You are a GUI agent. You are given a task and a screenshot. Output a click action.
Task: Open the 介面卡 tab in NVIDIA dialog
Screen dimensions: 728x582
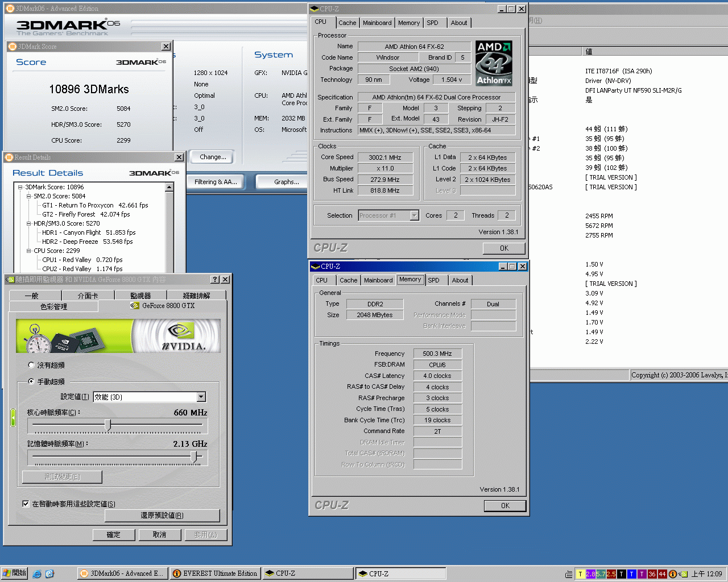pyautogui.click(x=88, y=296)
